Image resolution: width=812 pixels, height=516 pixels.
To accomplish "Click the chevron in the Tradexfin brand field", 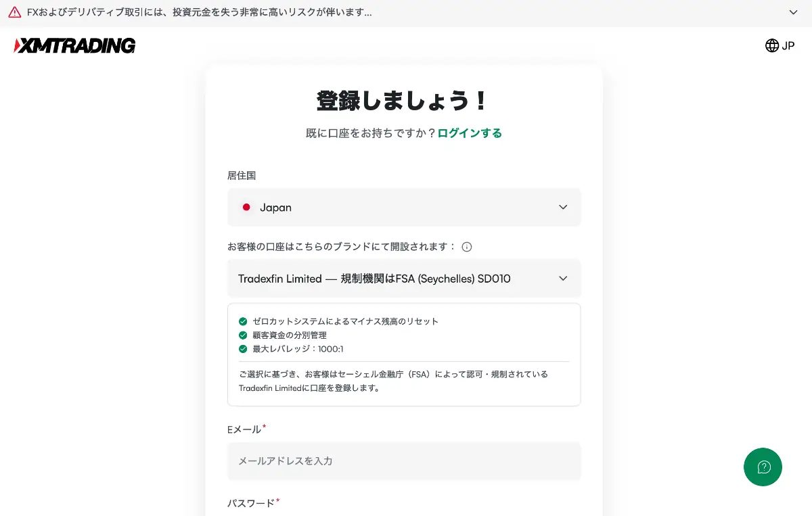I will (x=563, y=278).
